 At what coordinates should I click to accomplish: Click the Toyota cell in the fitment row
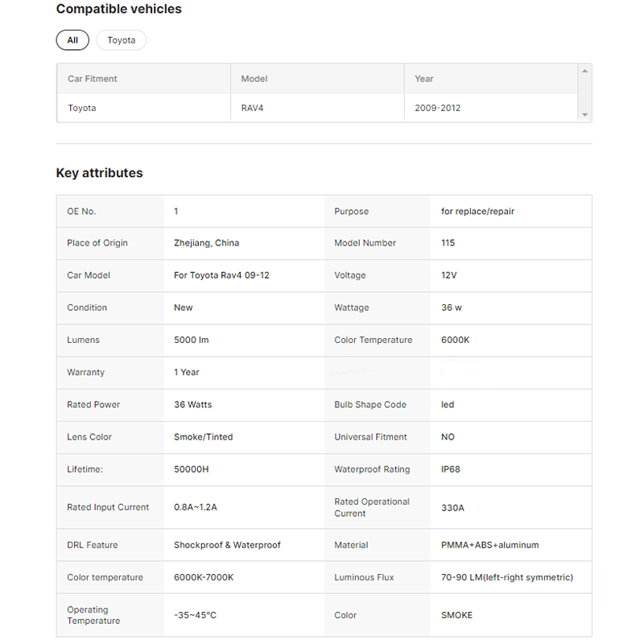(82, 108)
